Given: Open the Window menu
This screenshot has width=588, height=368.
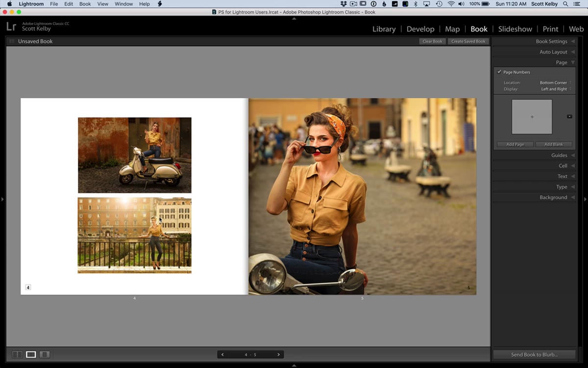Looking at the screenshot, I should click(x=123, y=4).
